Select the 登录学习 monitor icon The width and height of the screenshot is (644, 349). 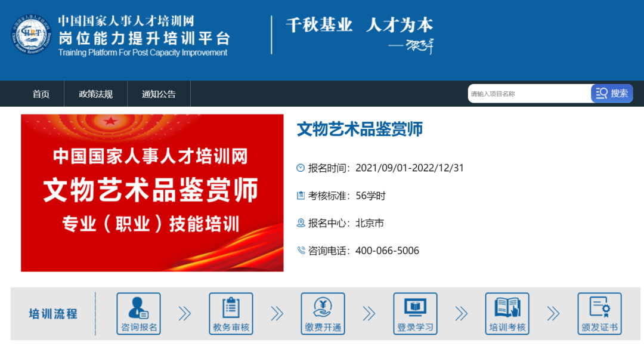point(415,314)
